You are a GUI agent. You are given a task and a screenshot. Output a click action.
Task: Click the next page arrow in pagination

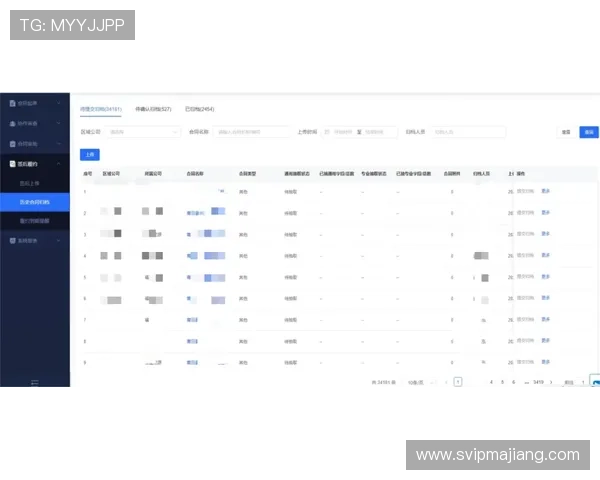551,382
